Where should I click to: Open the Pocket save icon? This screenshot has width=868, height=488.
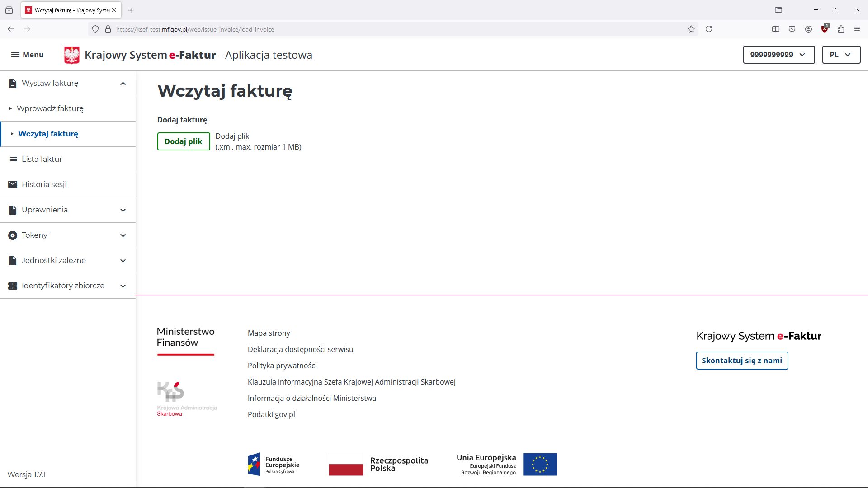792,29
